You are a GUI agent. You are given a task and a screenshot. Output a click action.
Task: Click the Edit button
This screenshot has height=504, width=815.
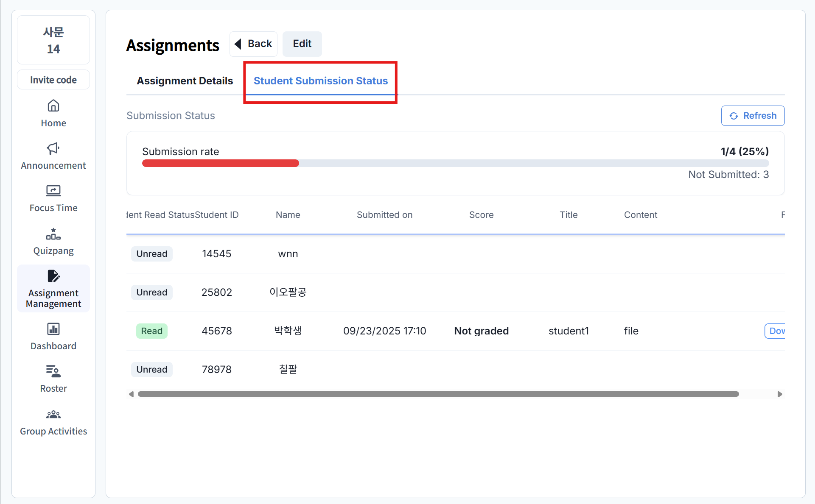(302, 44)
